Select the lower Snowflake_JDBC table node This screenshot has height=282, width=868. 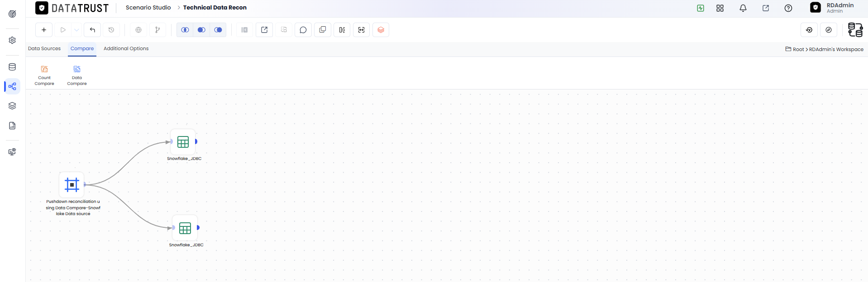[185, 228]
